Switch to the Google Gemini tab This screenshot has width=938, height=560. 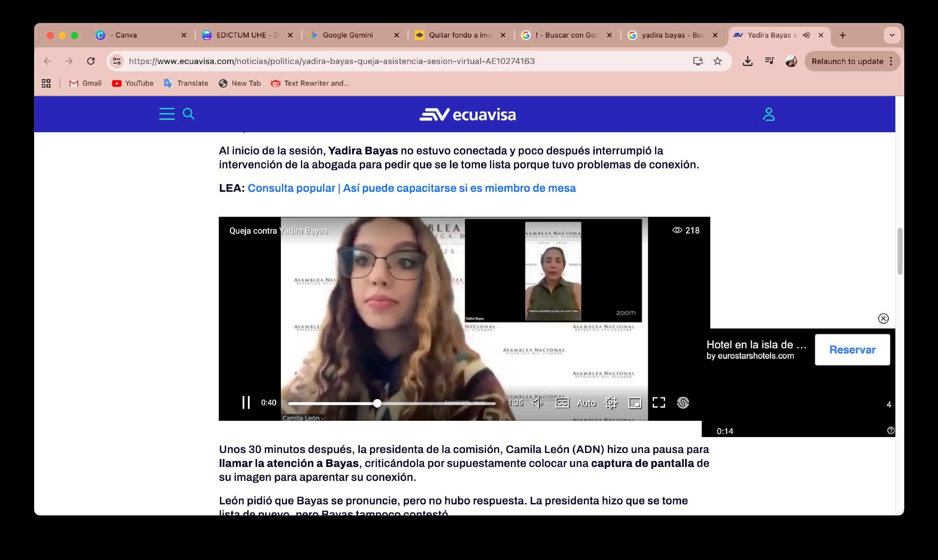[347, 35]
